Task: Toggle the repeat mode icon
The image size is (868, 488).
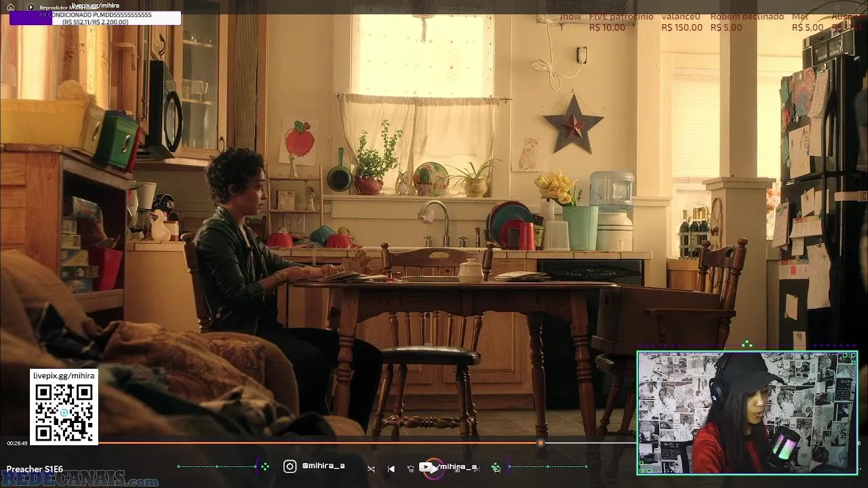Action: [497, 468]
